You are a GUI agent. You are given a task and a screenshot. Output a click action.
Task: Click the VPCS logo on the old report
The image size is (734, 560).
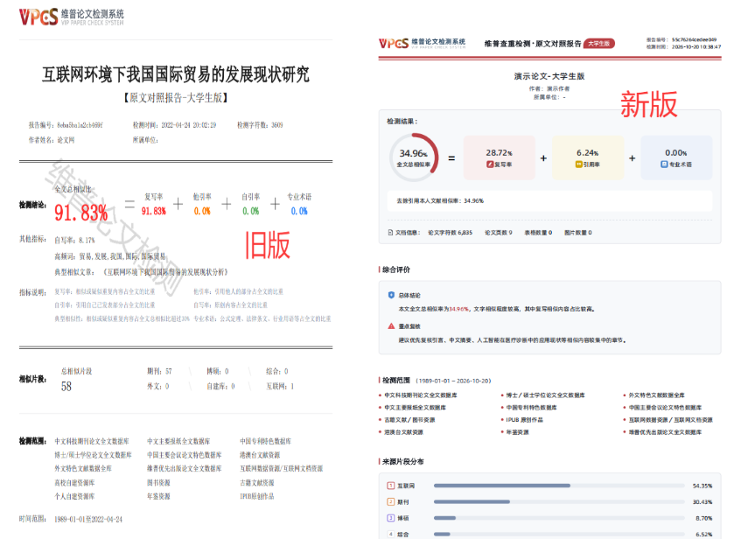coord(72,17)
